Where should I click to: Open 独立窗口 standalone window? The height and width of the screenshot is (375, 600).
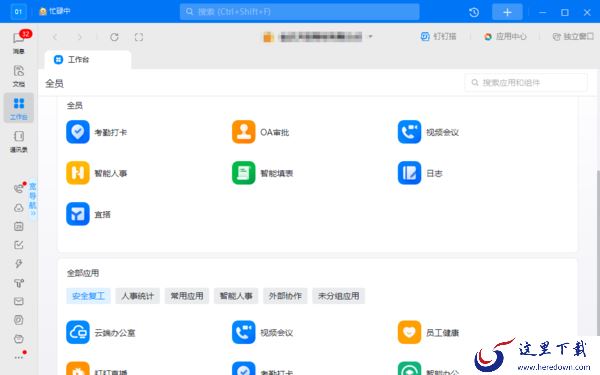click(x=573, y=36)
